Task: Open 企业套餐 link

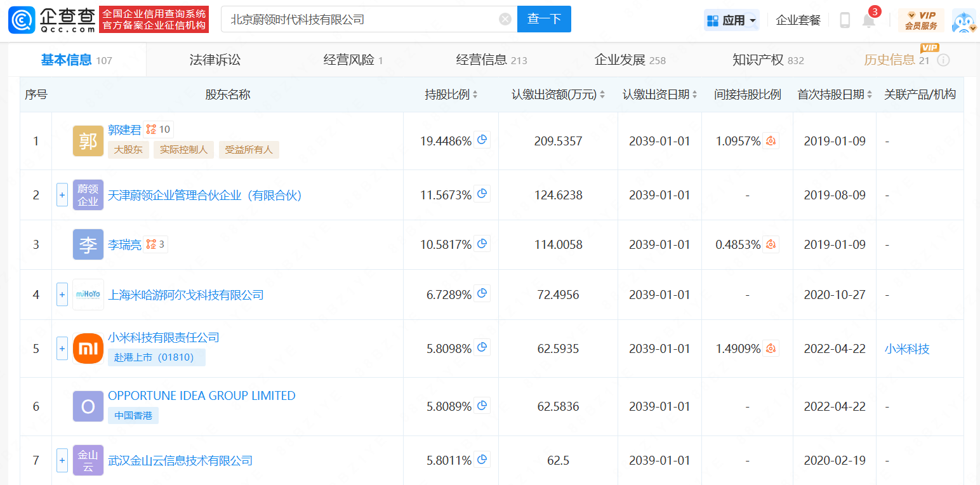Action: pos(798,20)
